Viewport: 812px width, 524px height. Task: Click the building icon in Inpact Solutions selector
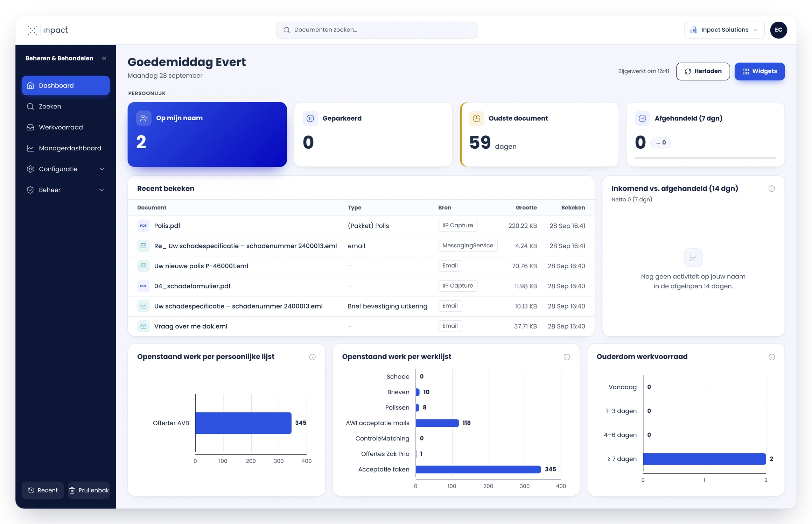click(x=693, y=30)
